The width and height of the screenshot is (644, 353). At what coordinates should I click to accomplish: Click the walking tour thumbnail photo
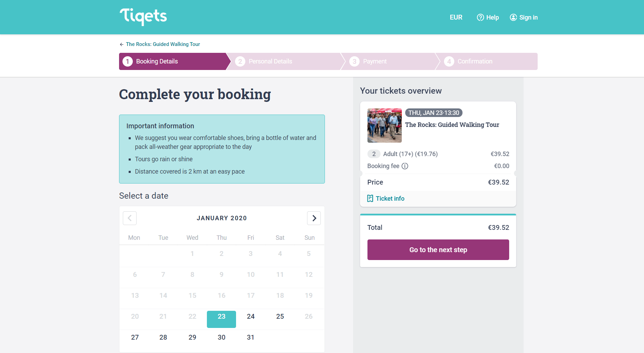(x=384, y=126)
